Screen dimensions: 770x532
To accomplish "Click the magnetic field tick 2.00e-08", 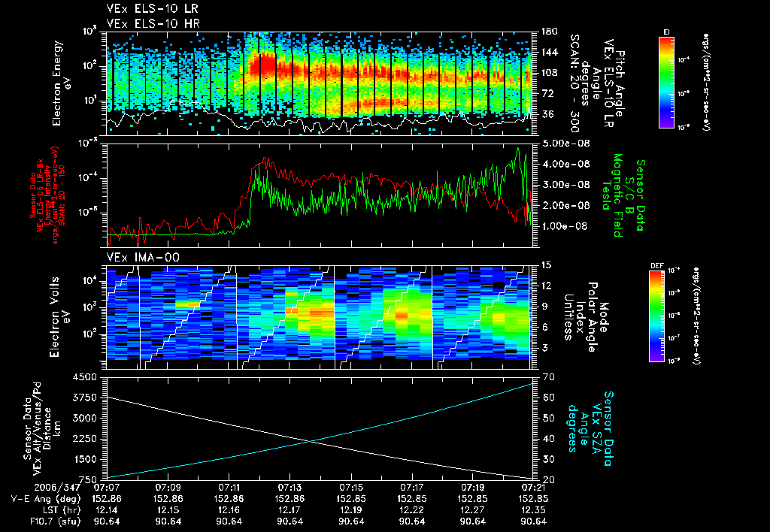I will coord(565,206).
